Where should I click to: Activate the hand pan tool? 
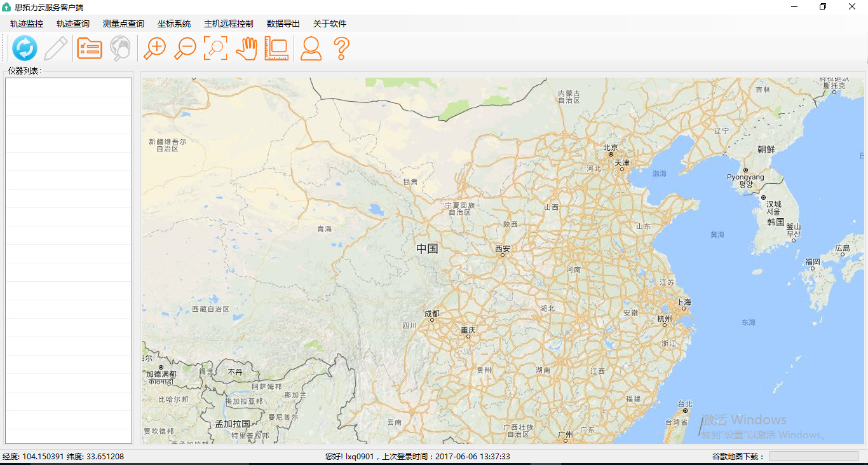click(x=246, y=48)
